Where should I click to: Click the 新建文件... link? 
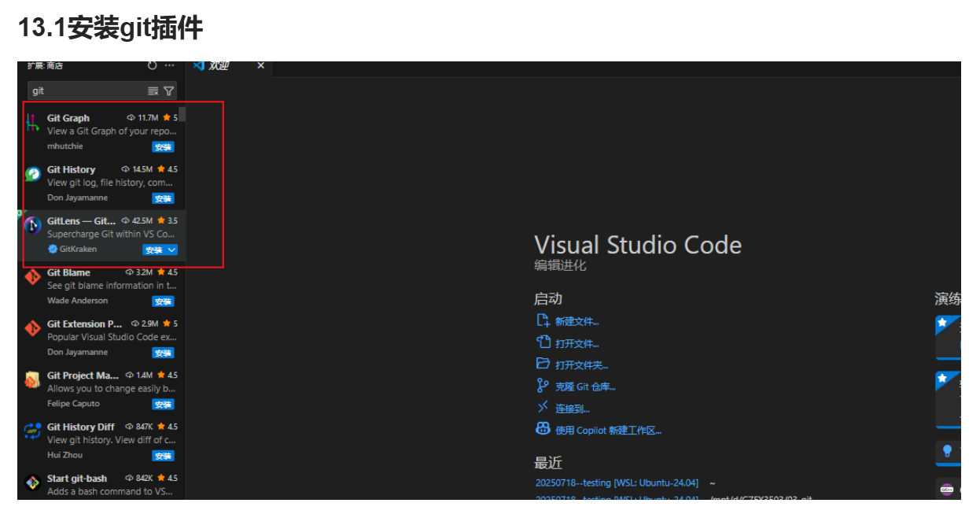tap(577, 321)
